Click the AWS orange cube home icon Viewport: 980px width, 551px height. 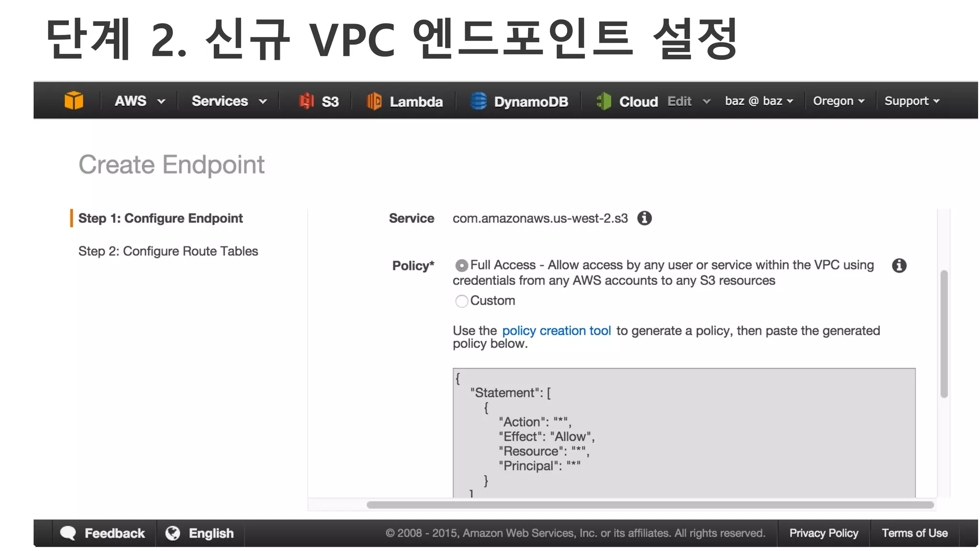pos(74,101)
